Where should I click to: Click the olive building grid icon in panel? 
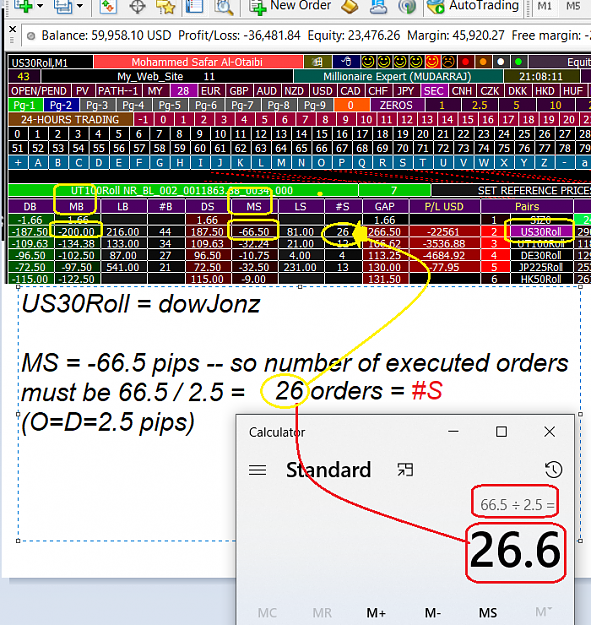318,62
